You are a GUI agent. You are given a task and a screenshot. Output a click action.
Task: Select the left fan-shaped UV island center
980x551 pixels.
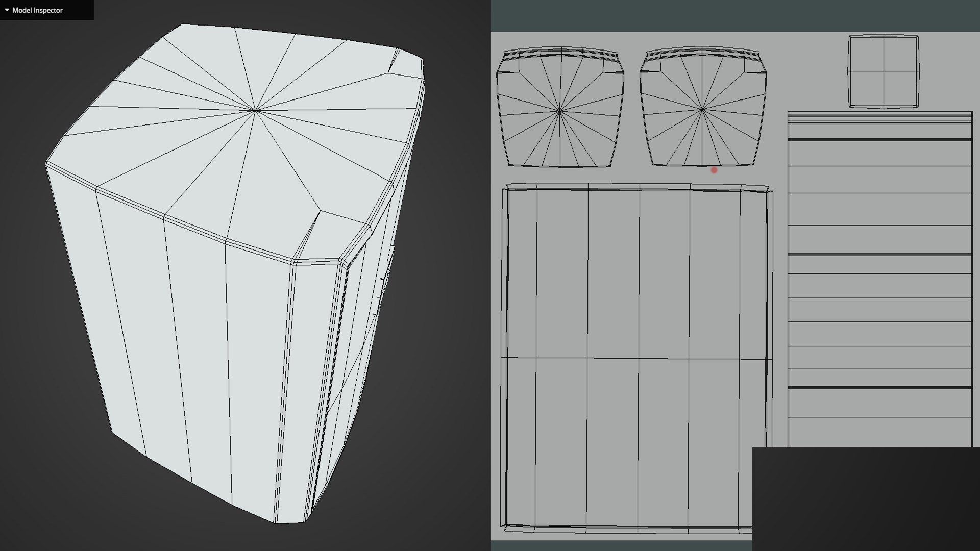pos(560,111)
